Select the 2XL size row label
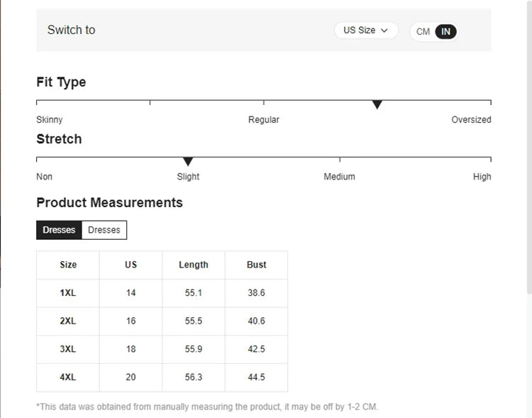Image resolution: width=532 pixels, height=418 pixels. coord(68,321)
